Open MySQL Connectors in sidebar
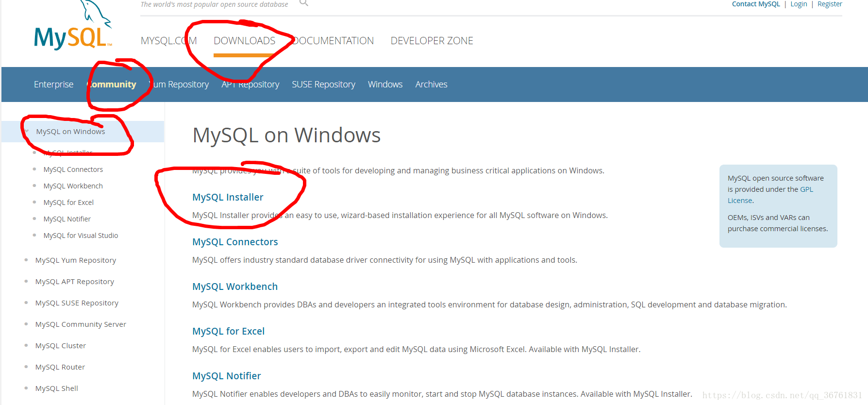The height and width of the screenshot is (405, 868). coord(73,169)
